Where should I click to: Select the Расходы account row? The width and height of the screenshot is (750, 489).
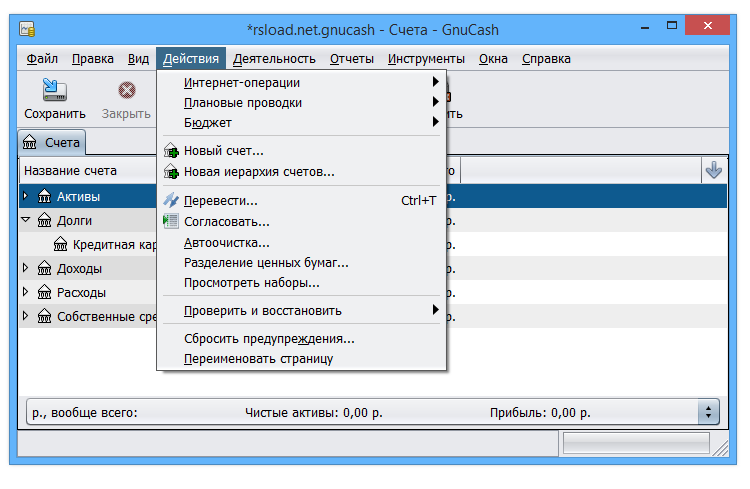click(x=373, y=292)
